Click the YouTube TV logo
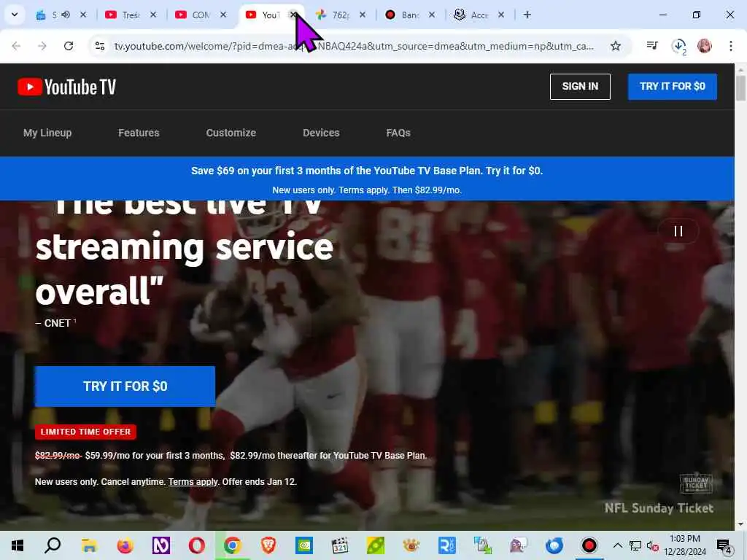747x560 pixels. point(66,87)
